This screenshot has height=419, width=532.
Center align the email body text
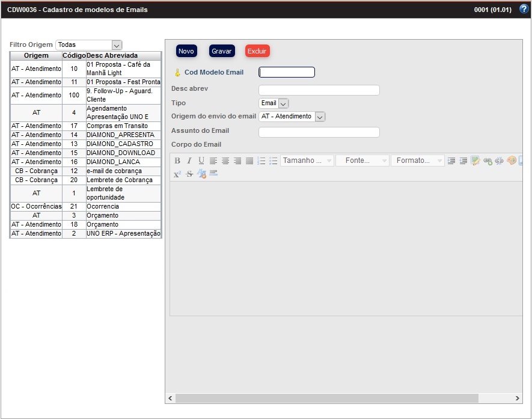pyautogui.click(x=225, y=161)
